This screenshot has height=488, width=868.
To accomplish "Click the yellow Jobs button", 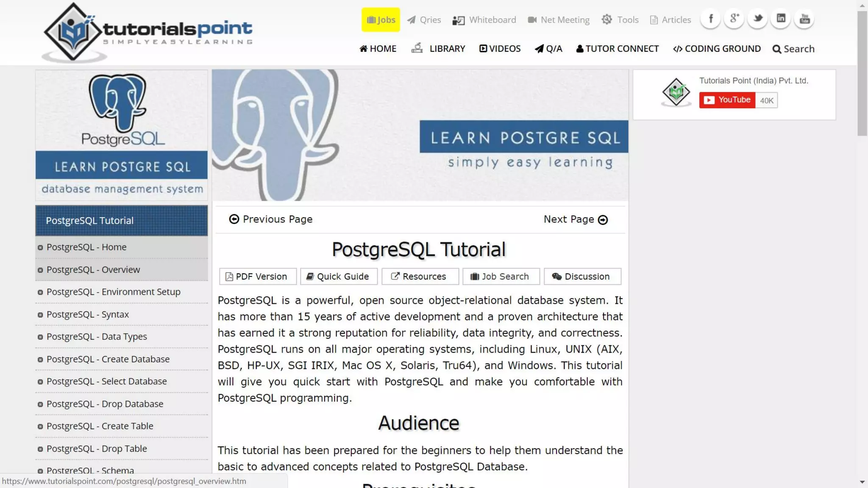I will [381, 20].
